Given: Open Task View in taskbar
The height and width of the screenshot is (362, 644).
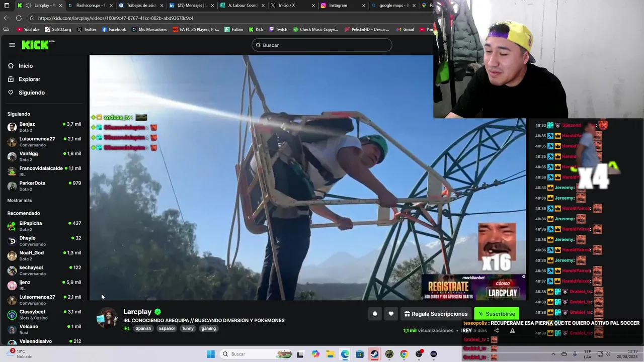Looking at the screenshot, I should pos(300,354).
